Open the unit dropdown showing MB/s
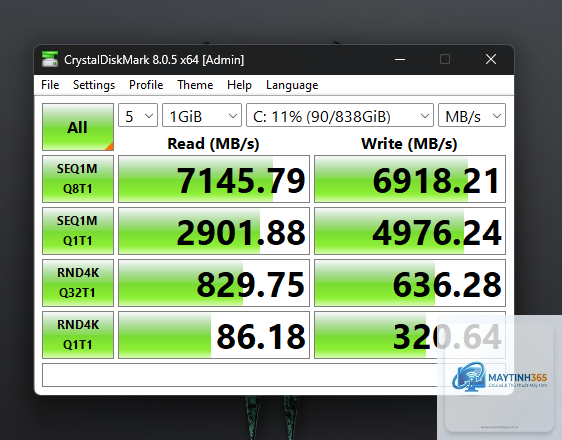The image size is (562, 440). pyautogui.click(x=472, y=115)
